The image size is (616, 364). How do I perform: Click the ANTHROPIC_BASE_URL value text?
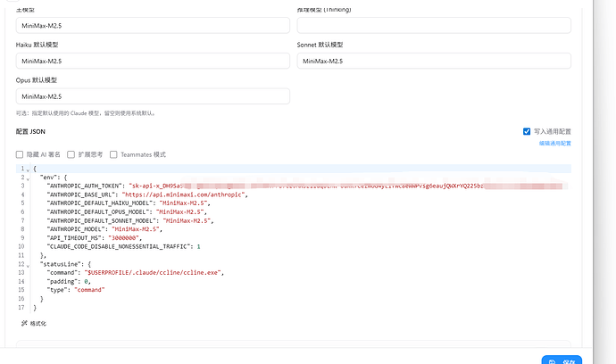[184, 194]
